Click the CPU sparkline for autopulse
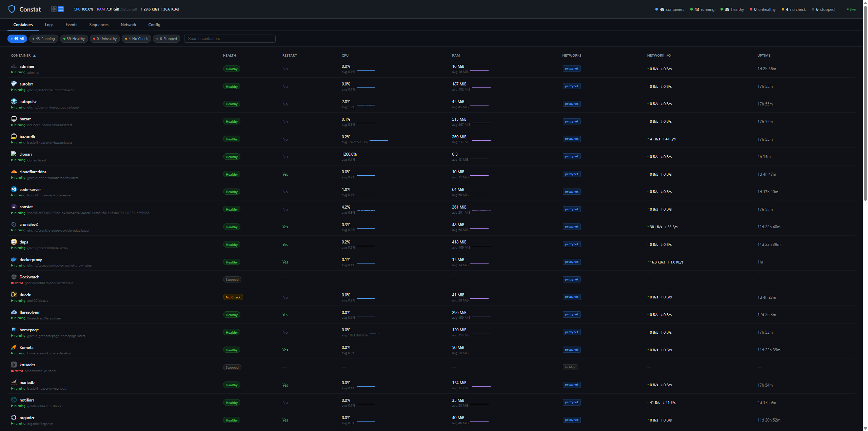 366,105
